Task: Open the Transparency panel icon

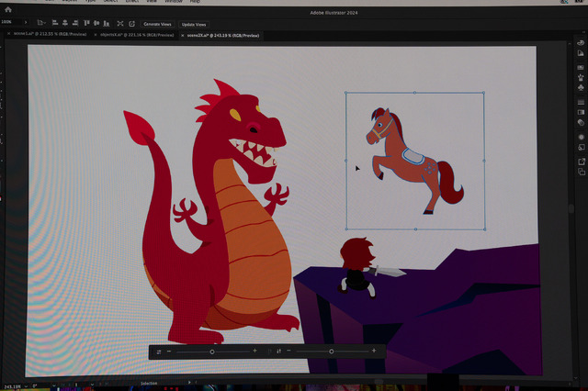Action: coord(581,122)
